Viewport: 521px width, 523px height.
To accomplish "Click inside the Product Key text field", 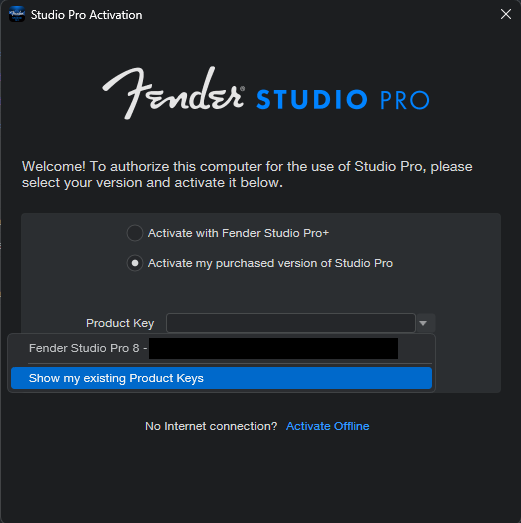I will (x=291, y=323).
